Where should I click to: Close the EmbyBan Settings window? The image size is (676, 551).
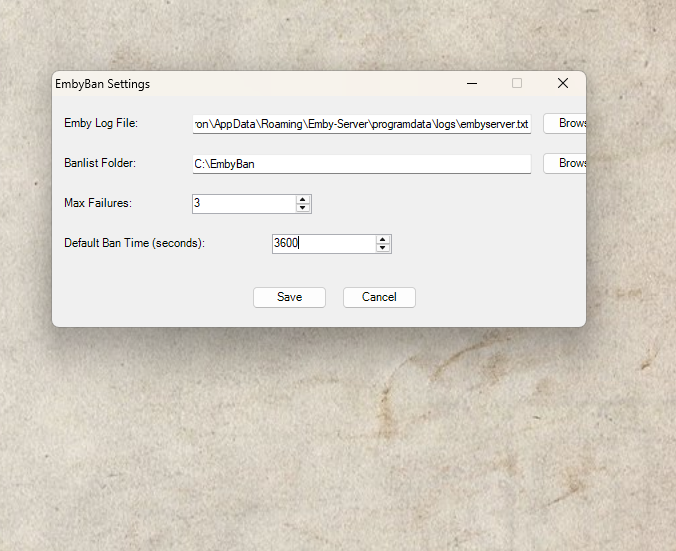pyautogui.click(x=563, y=83)
